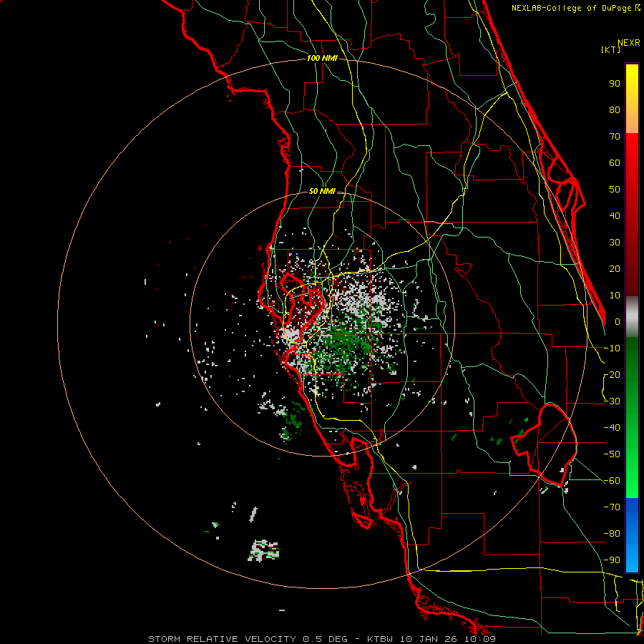Click the green section of the velocity color bar
644x644 pixels.
(632, 418)
